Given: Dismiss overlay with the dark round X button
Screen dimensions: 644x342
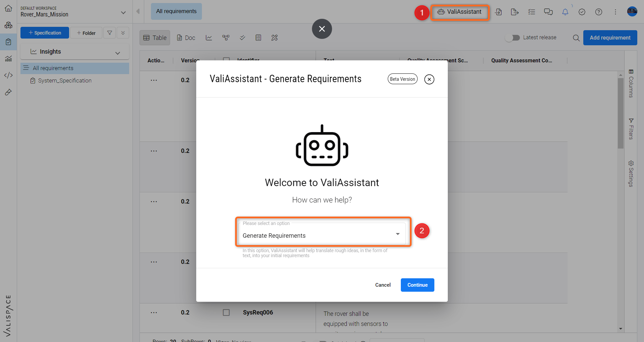Looking at the screenshot, I should (322, 29).
